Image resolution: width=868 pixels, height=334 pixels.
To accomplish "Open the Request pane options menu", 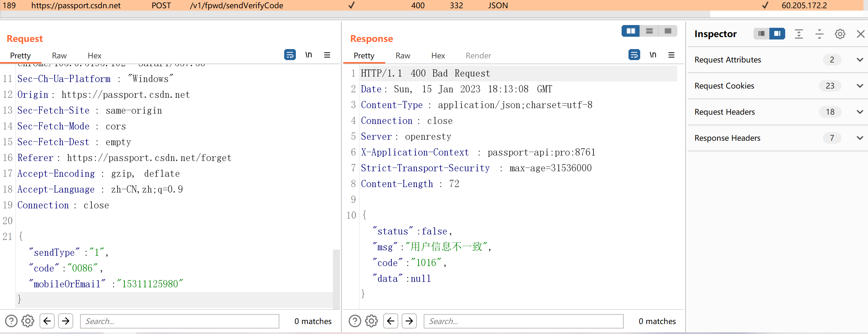I will pyautogui.click(x=327, y=55).
